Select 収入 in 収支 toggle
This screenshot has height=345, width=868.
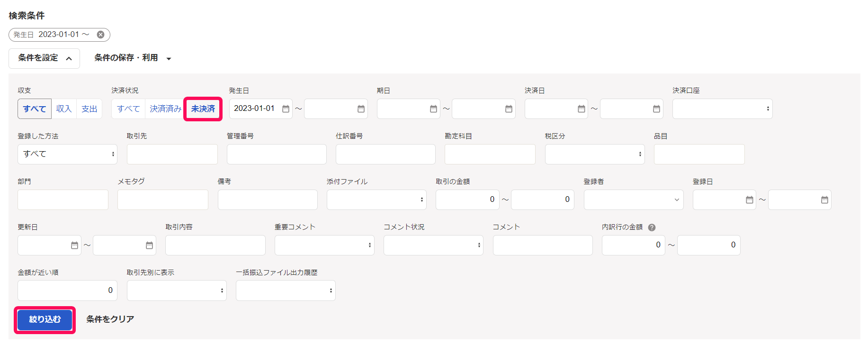(63, 109)
